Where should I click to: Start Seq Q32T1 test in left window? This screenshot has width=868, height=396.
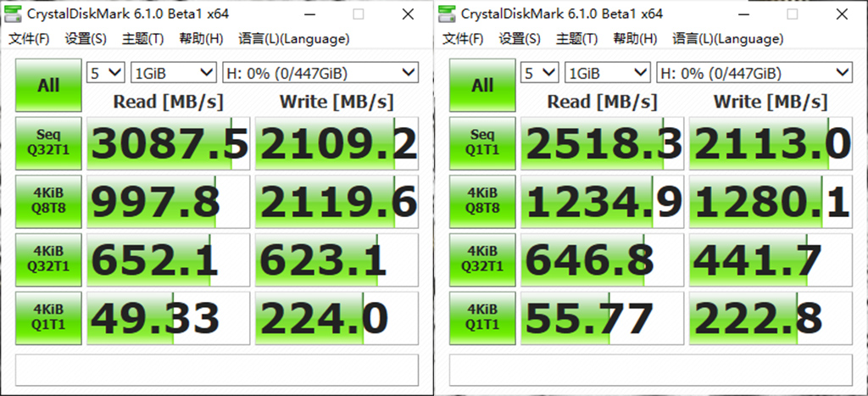tap(48, 143)
